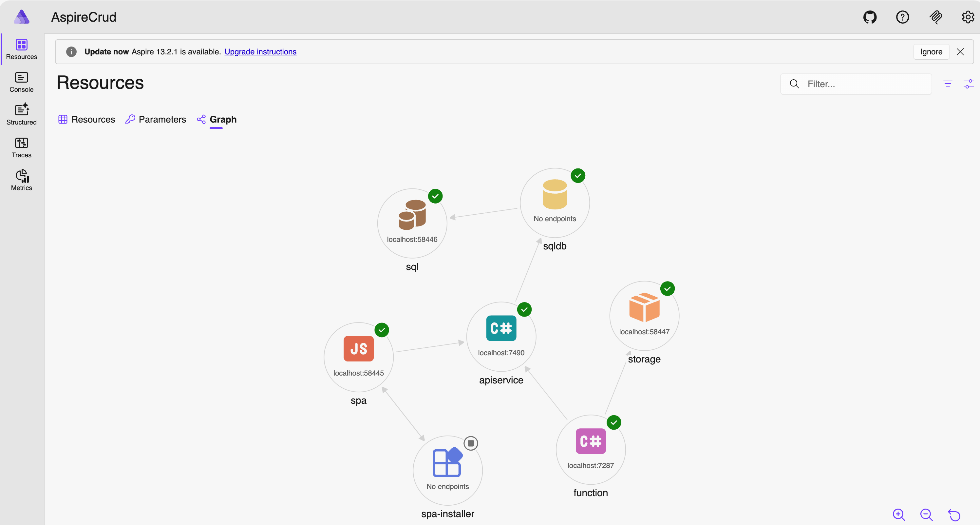Open Metrics page in sidebar
Viewport: 980px width, 525px height.
[x=21, y=180]
